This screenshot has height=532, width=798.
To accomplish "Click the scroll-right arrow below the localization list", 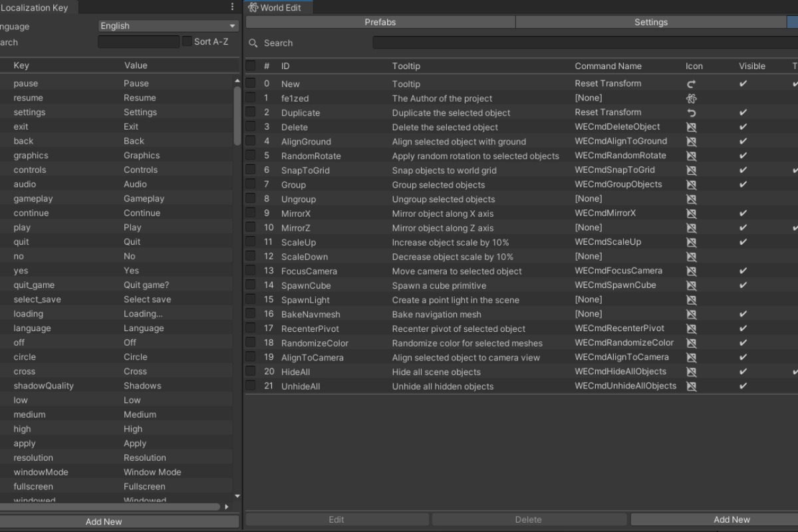I will click(226, 507).
